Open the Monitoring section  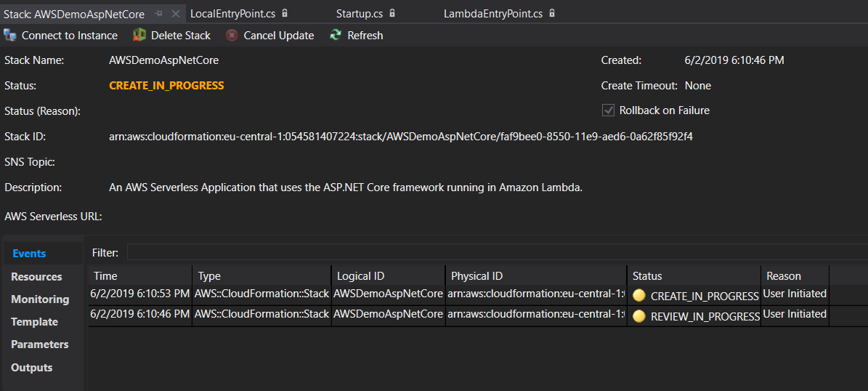(41, 299)
